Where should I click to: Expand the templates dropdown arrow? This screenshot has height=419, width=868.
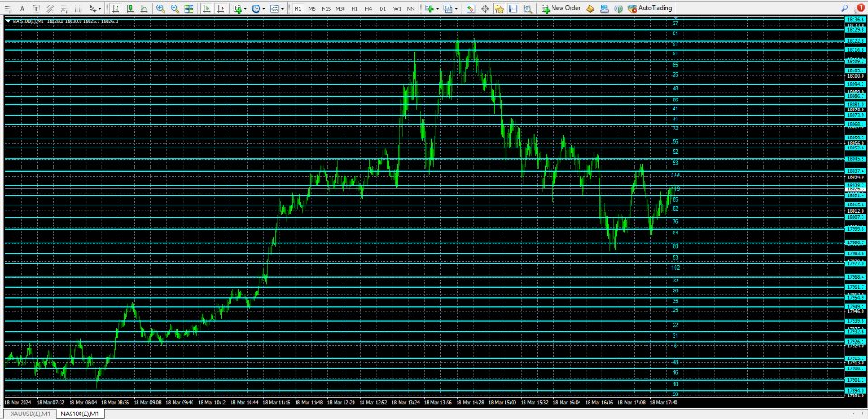[x=282, y=9]
